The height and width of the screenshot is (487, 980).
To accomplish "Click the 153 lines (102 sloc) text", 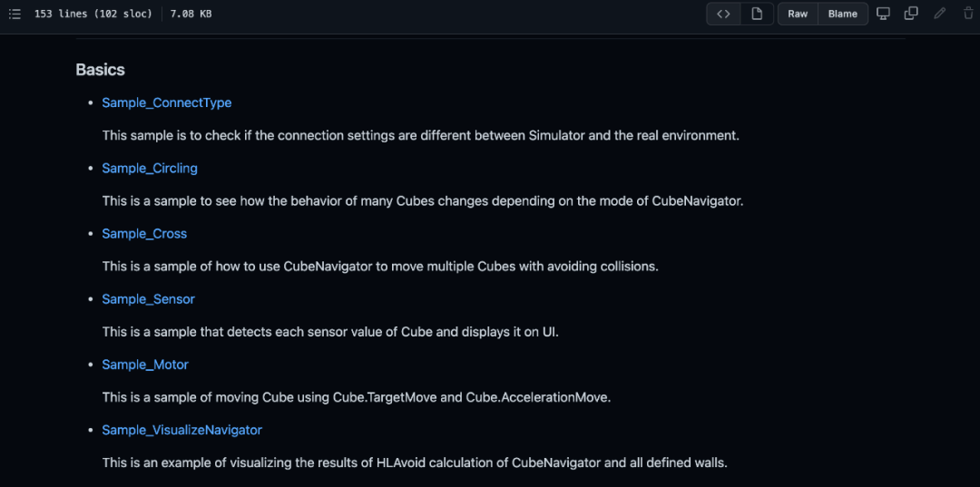I will [93, 14].
